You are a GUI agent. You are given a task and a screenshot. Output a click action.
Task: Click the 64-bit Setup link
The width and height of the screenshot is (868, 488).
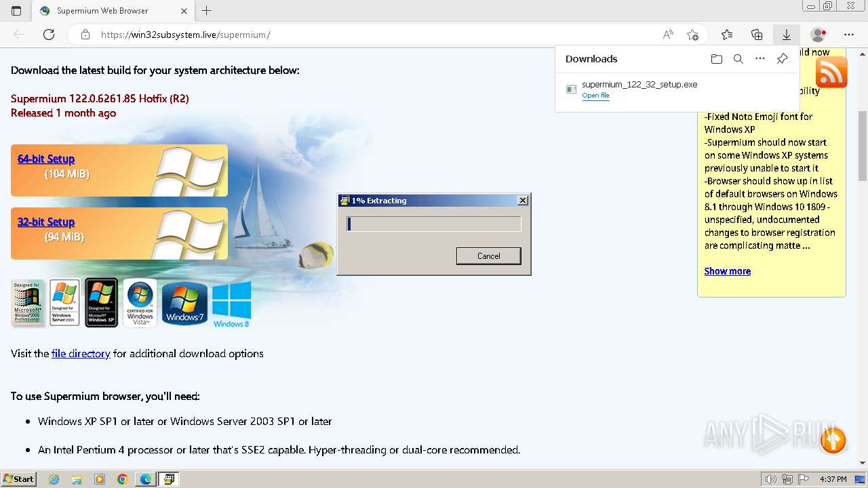pos(46,159)
